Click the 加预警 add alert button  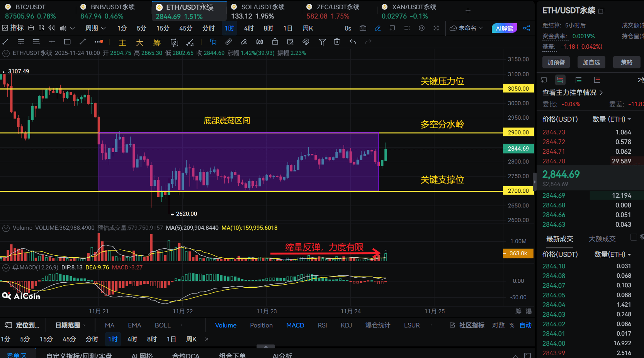556,62
